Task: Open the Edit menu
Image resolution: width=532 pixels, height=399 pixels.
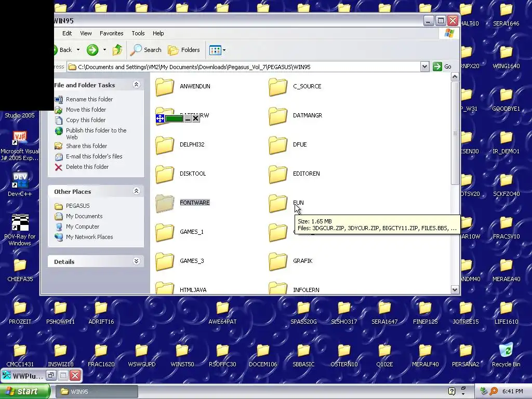Action: point(67,33)
